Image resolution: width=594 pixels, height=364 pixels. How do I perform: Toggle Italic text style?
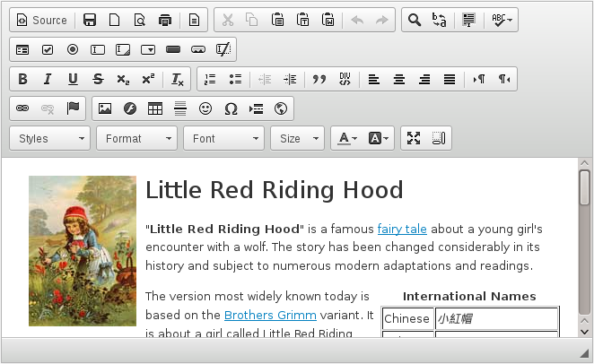tap(48, 79)
